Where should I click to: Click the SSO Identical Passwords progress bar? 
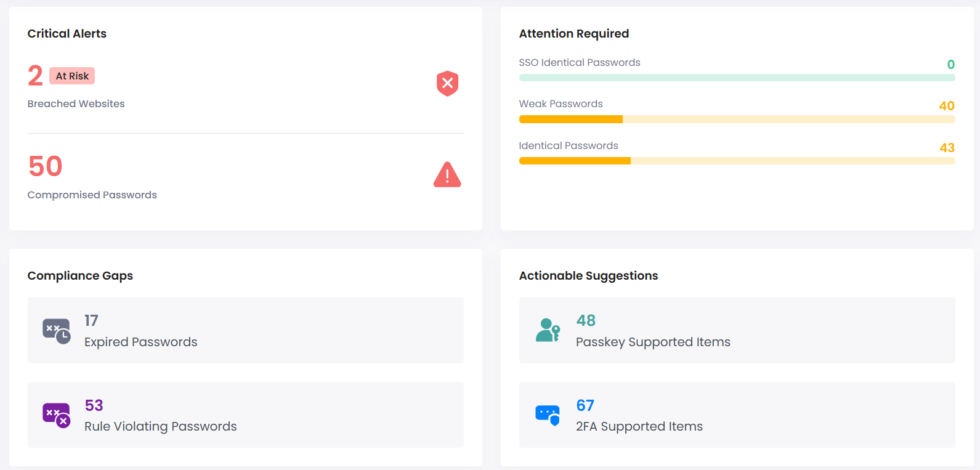point(737,77)
